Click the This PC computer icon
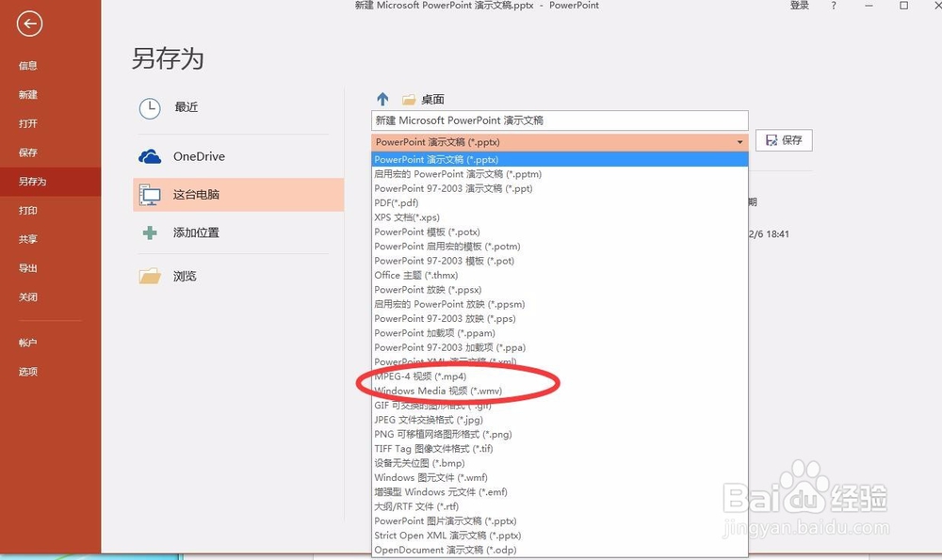 tap(150, 195)
